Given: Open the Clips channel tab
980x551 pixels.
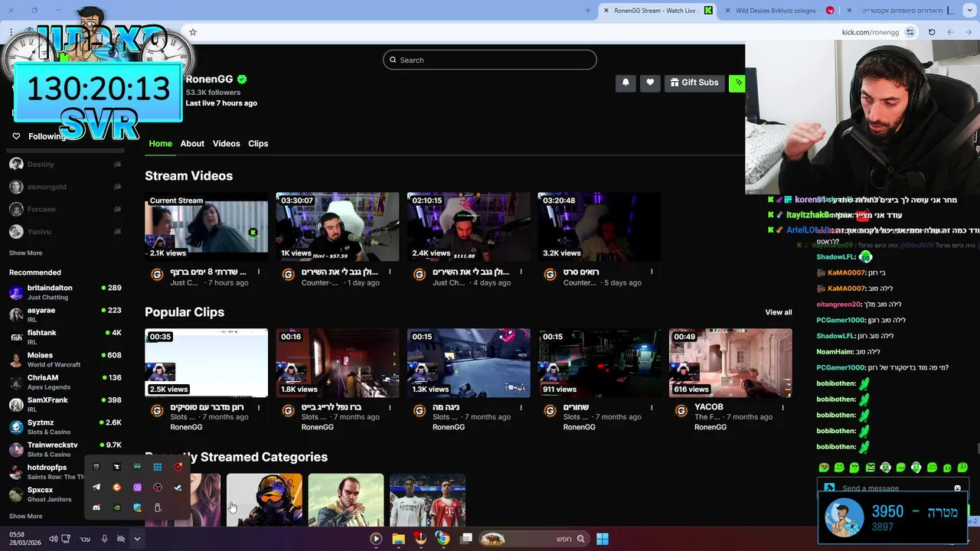Looking at the screenshot, I should pyautogui.click(x=258, y=143).
